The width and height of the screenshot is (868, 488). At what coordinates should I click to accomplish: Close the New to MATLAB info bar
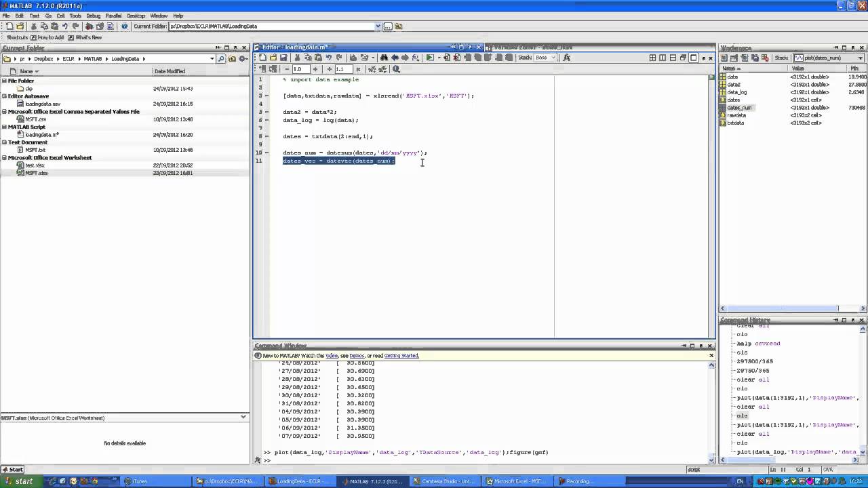pyautogui.click(x=711, y=356)
